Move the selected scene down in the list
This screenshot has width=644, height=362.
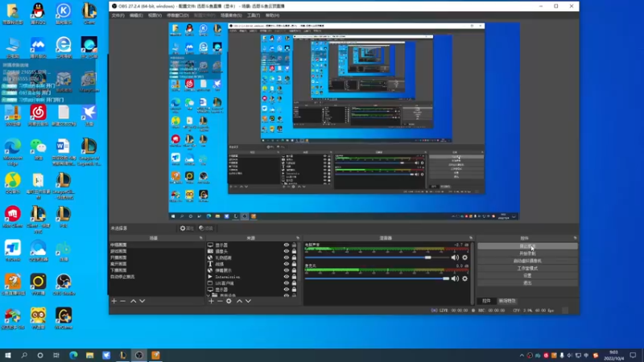[142, 301]
